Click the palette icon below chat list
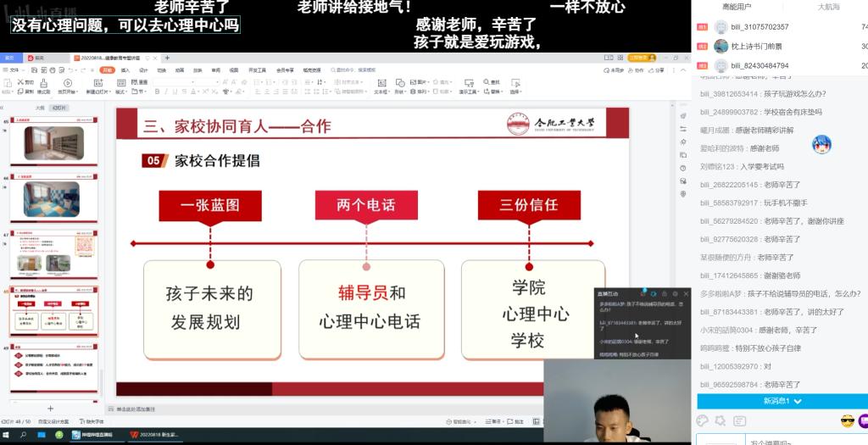Image resolution: width=868 pixels, height=445 pixels. coord(702,420)
